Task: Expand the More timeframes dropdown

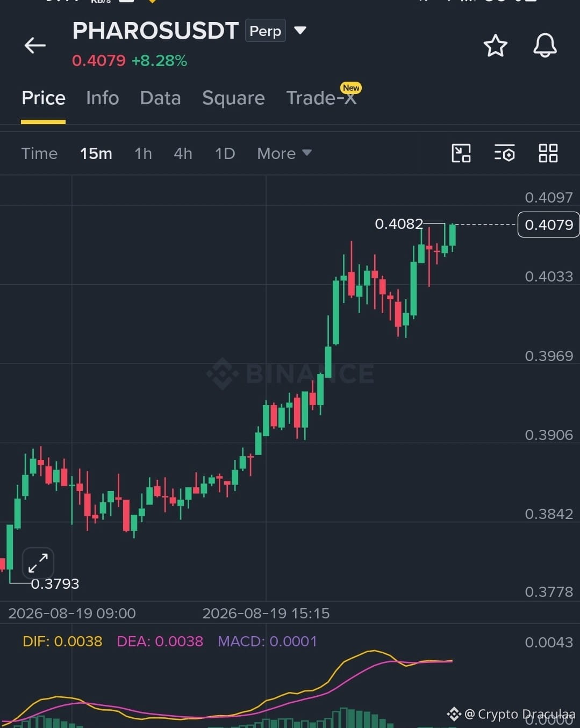Action: click(284, 153)
